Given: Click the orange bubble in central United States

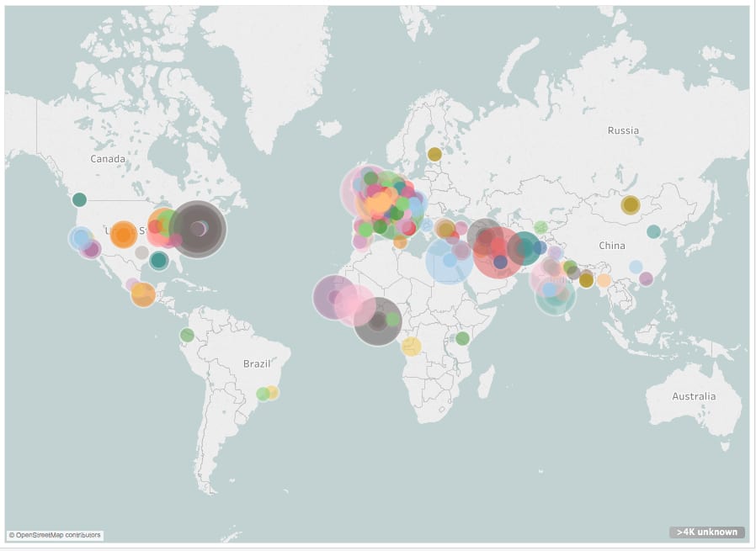Looking at the screenshot, I should pyautogui.click(x=123, y=234).
